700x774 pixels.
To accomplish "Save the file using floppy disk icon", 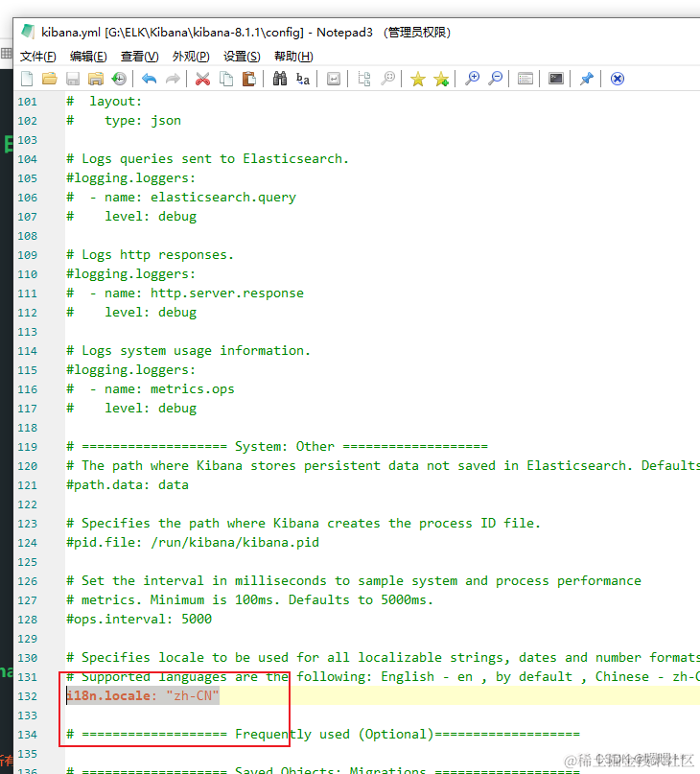I will [x=73, y=79].
